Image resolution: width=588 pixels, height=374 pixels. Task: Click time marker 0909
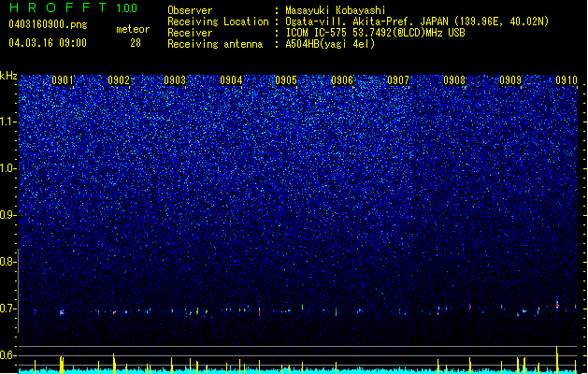(x=510, y=80)
